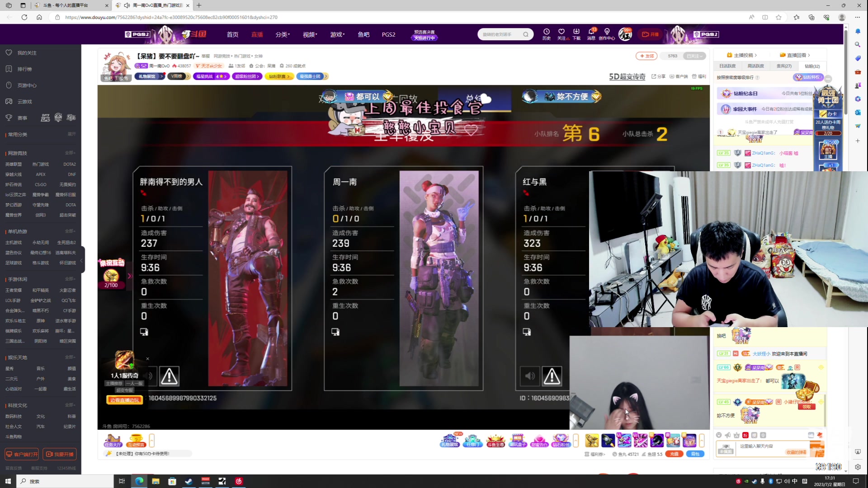
Task: Expand the 游戏 dropdown in the top nav
Action: pyautogui.click(x=337, y=34)
